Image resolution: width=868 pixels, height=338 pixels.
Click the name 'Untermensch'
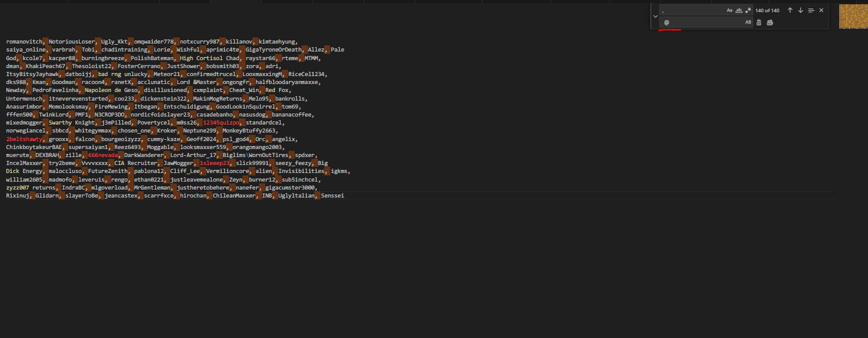point(25,98)
